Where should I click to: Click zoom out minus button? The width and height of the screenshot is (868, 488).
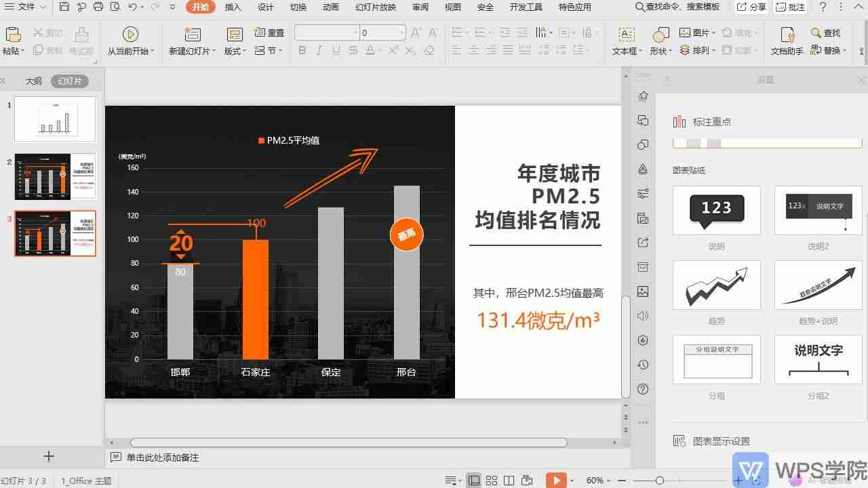[x=623, y=481]
